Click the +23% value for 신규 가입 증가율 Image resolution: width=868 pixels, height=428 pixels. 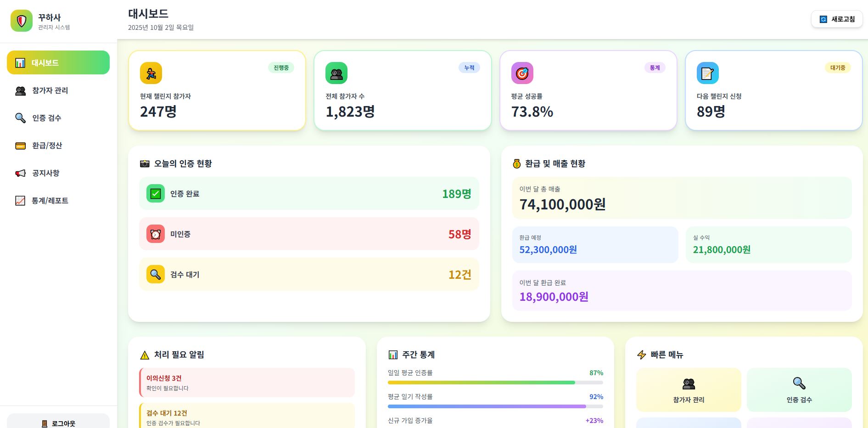tap(594, 421)
